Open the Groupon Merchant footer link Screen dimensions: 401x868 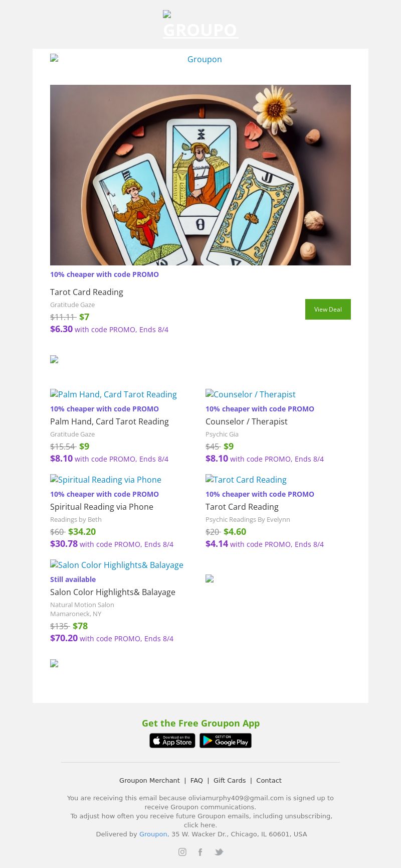coord(149,780)
